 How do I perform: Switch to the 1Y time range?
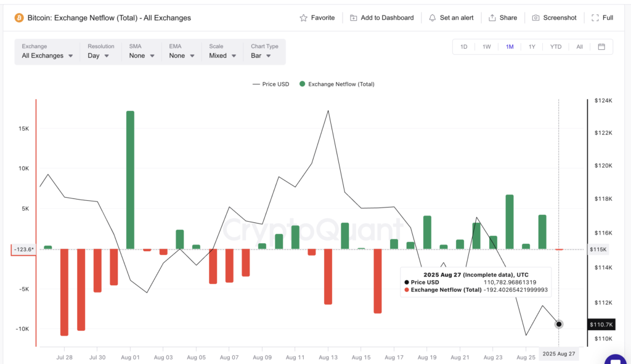tap(532, 46)
